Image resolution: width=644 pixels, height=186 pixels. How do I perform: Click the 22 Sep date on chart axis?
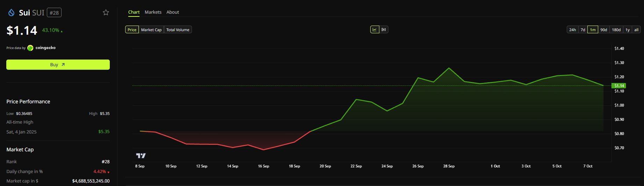click(x=356, y=166)
